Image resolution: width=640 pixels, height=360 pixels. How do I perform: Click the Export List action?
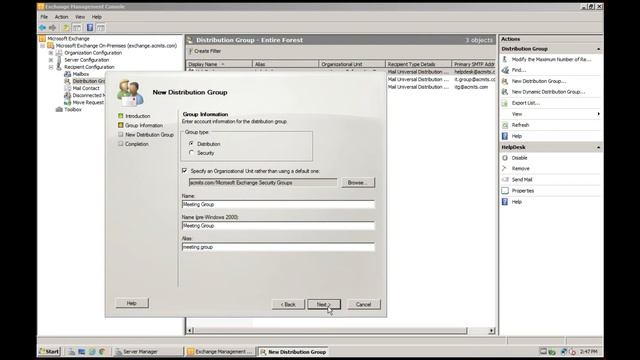pyautogui.click(x=526, y=103)
